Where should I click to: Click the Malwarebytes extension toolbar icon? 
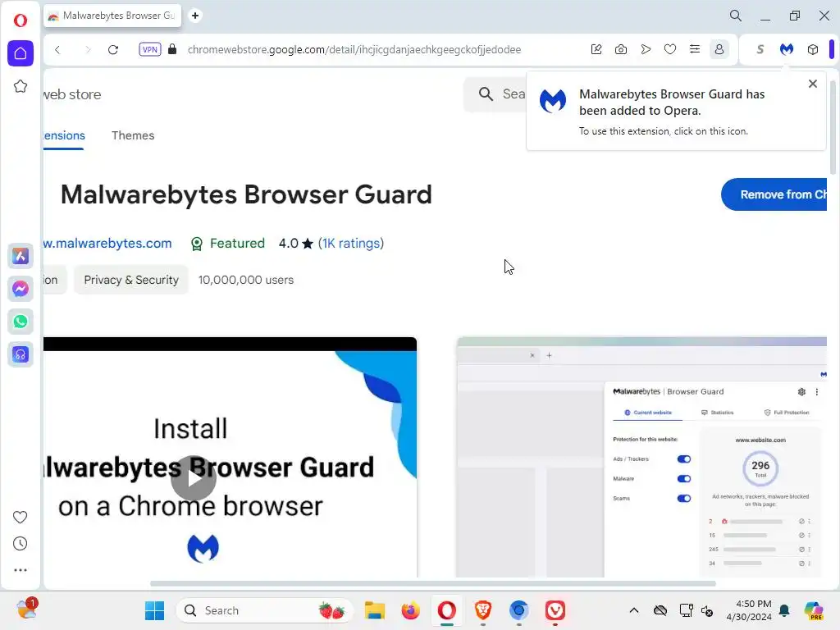click(x=787, y=49)
